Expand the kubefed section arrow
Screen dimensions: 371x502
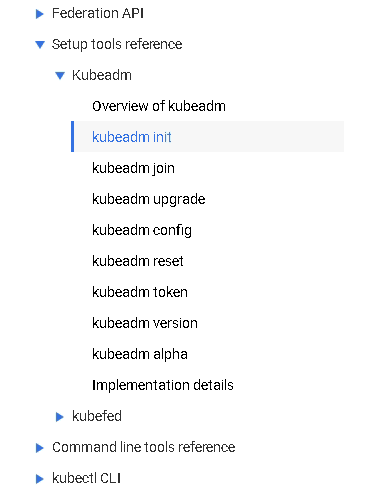click(60, 417)
